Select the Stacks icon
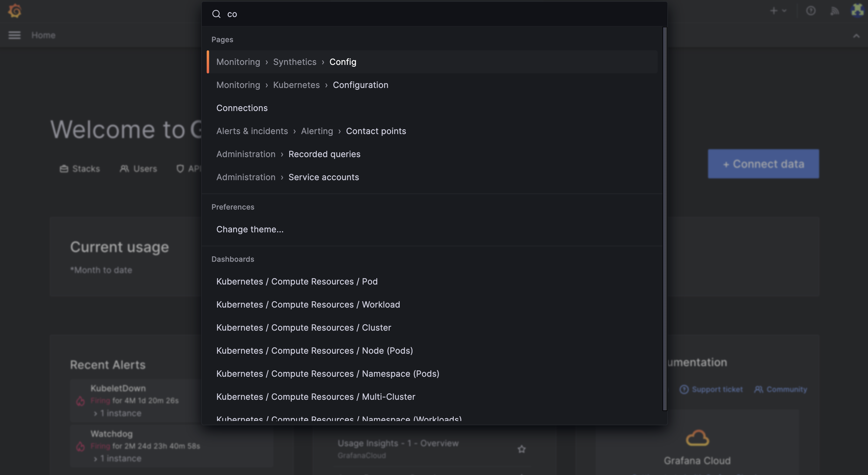 point(64,169)
